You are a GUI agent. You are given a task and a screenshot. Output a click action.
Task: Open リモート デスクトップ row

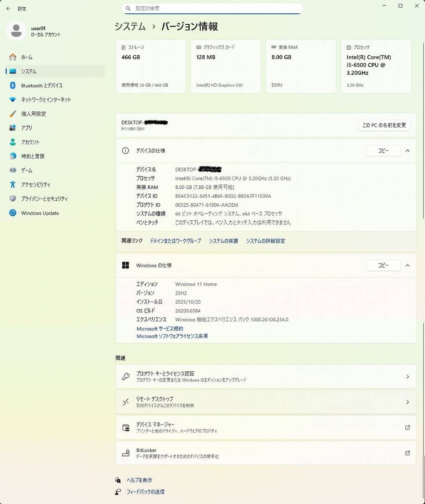tap(266, 402)
